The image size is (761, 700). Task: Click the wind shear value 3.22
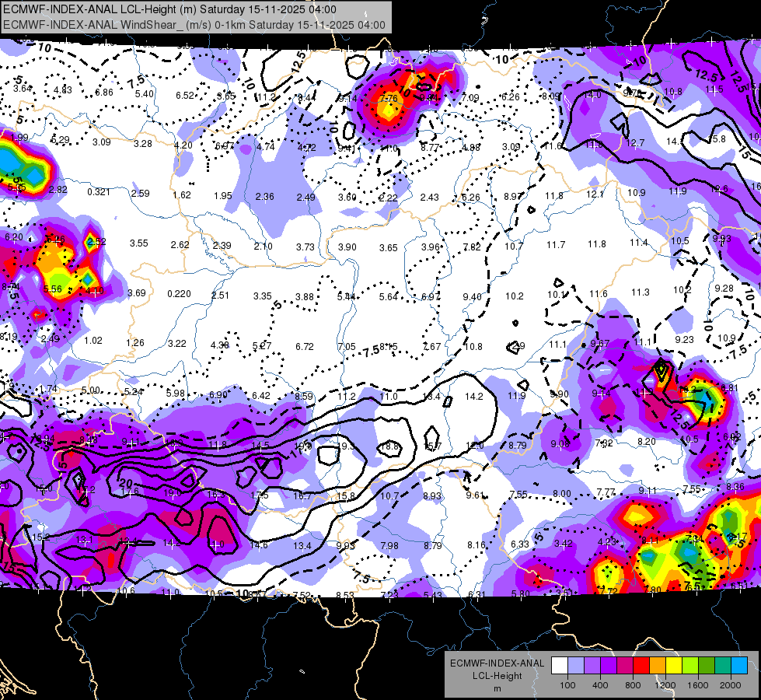pyautogui.click(x=177, y=344)
